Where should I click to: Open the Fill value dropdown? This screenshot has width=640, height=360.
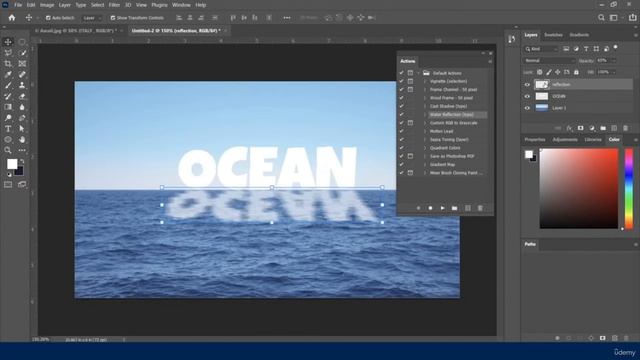(613, 72)
